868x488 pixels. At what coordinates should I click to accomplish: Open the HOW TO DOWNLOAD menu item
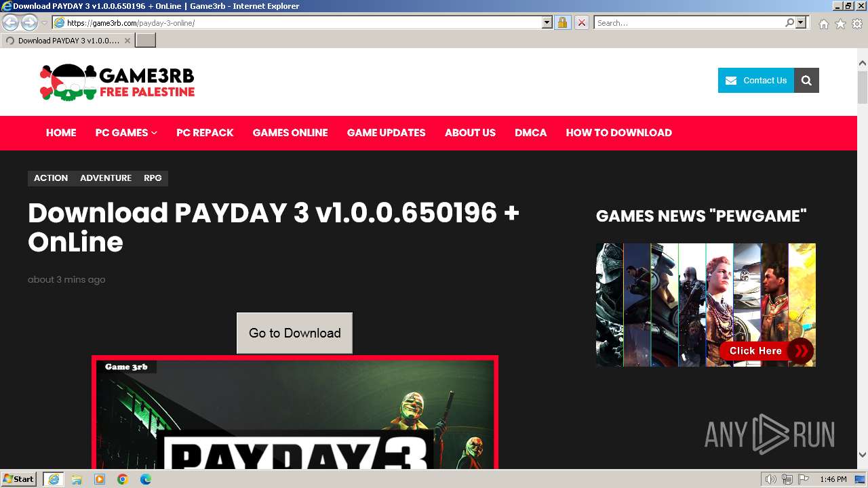[x=619, y=133]
